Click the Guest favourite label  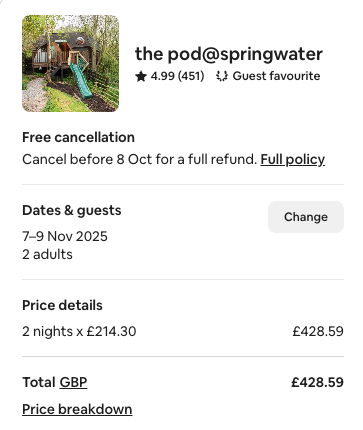point(276,76)
